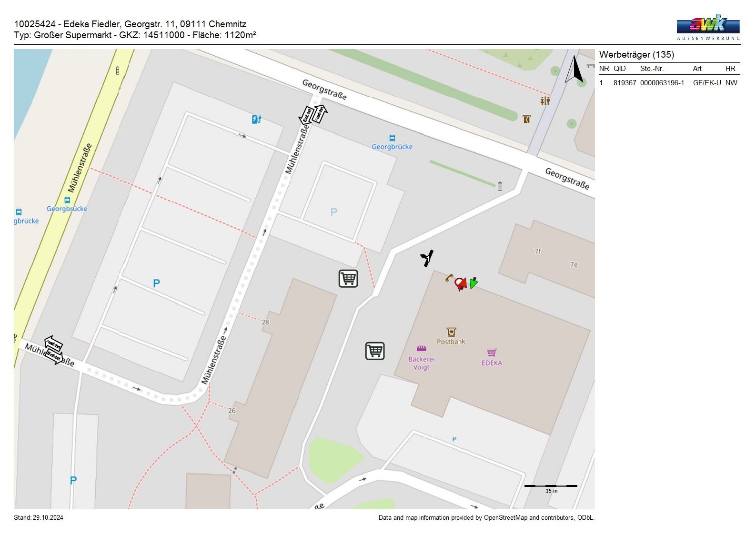The height and width of the screenshot is (535, 756).
Task: Click the AWK Aussenwerbung logo
Action: pyautogui.click(x=708, y=28)
